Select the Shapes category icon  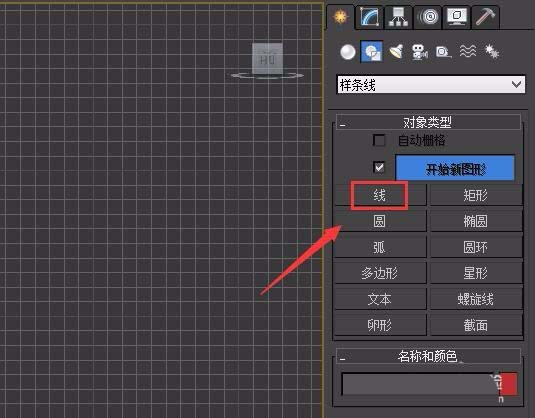pyautogui.click(x=371, y=52)
